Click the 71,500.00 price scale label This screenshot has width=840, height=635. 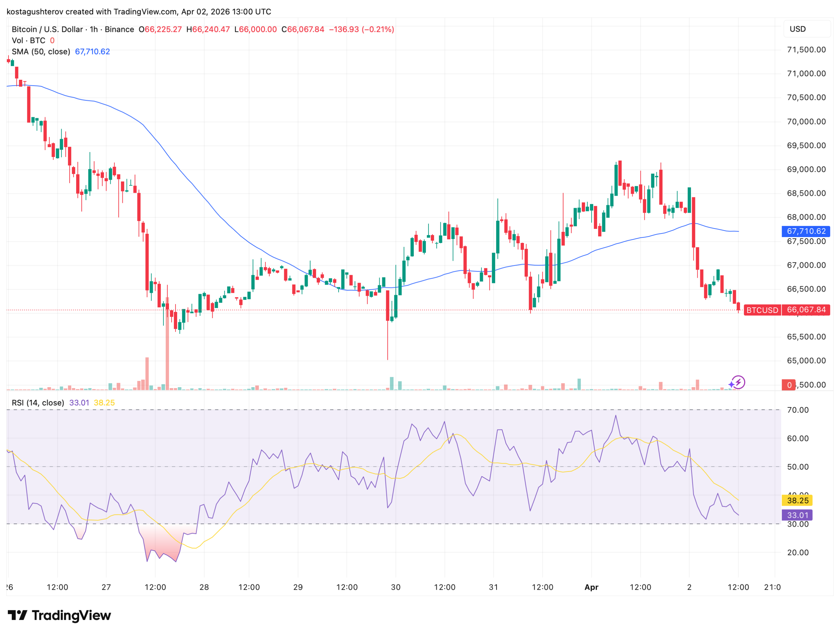point(806,50)
